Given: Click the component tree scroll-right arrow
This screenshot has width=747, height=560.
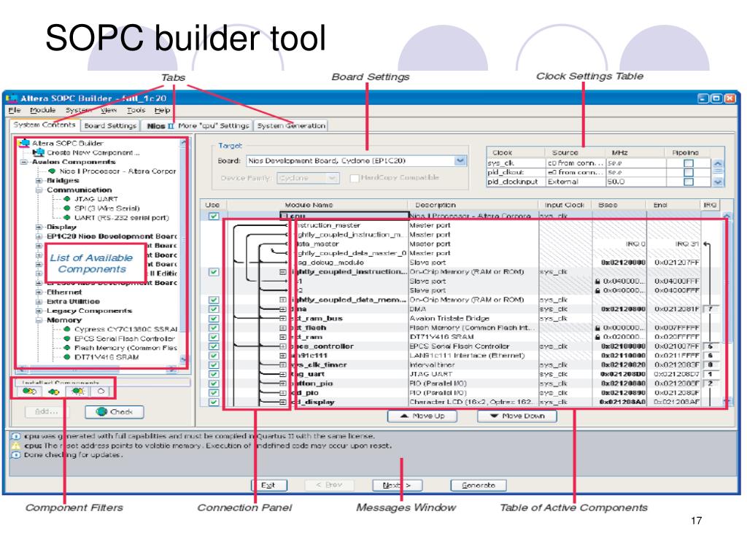Looking at the screenshot, I should point(172,369).
